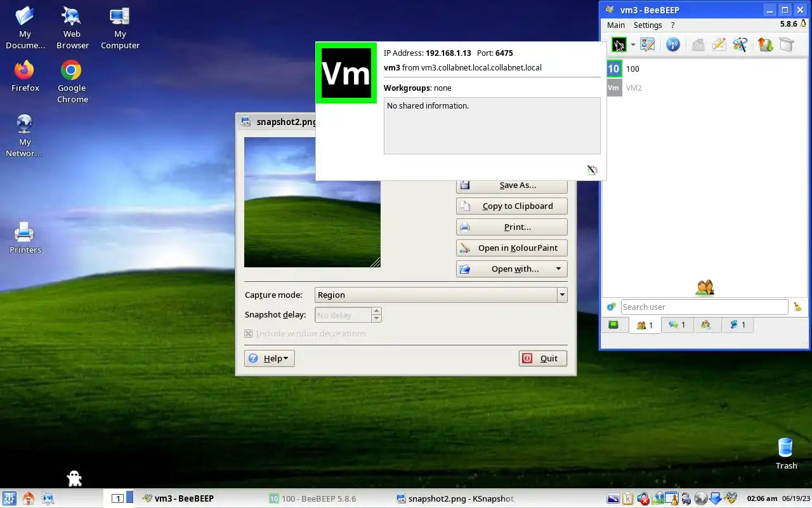Click the BeeBEEP user status avatar icon
812x508 pixels.
[619, 44]
